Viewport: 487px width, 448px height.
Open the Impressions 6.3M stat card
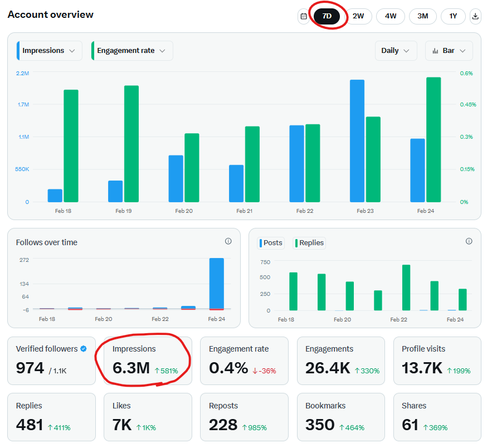[148, 361]
